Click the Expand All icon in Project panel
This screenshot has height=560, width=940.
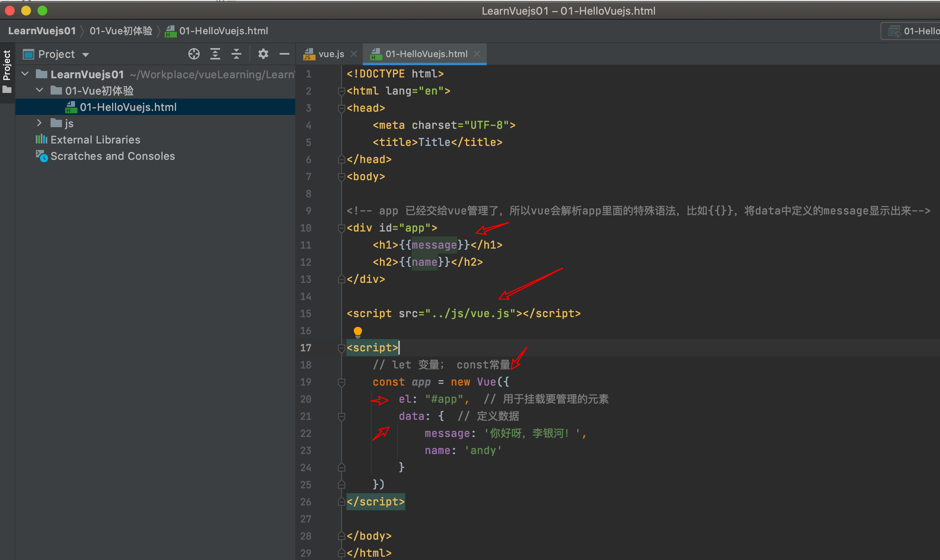[x=215, y=54]
